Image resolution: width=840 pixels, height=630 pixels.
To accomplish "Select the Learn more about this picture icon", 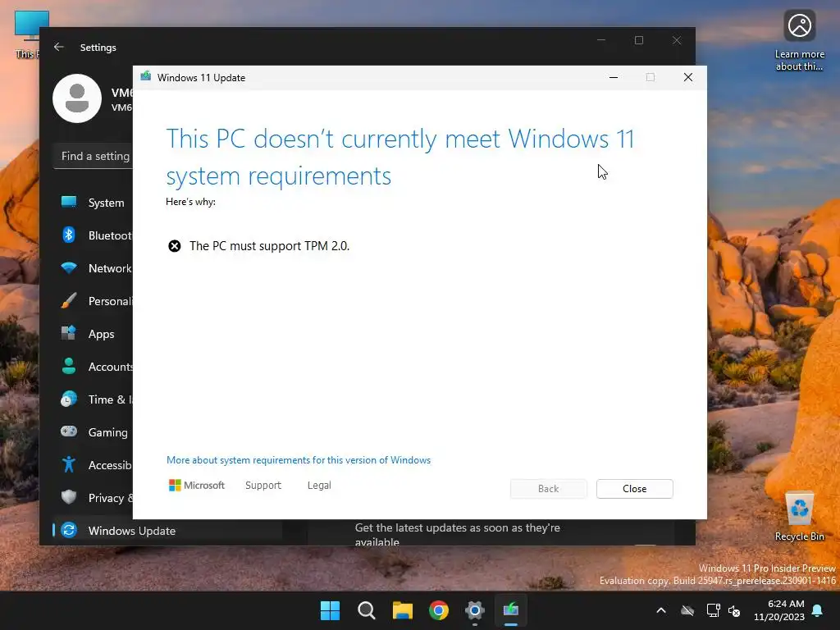I will [799, 41].
